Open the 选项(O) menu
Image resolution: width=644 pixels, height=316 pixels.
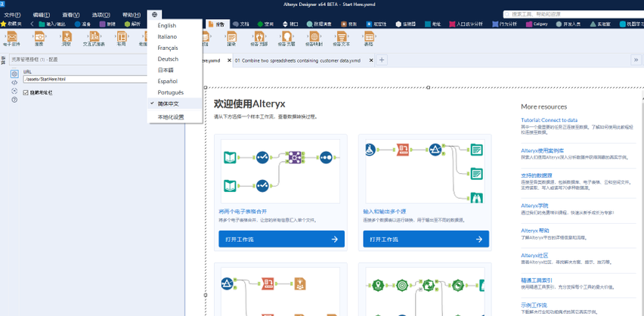coord(101,14)
